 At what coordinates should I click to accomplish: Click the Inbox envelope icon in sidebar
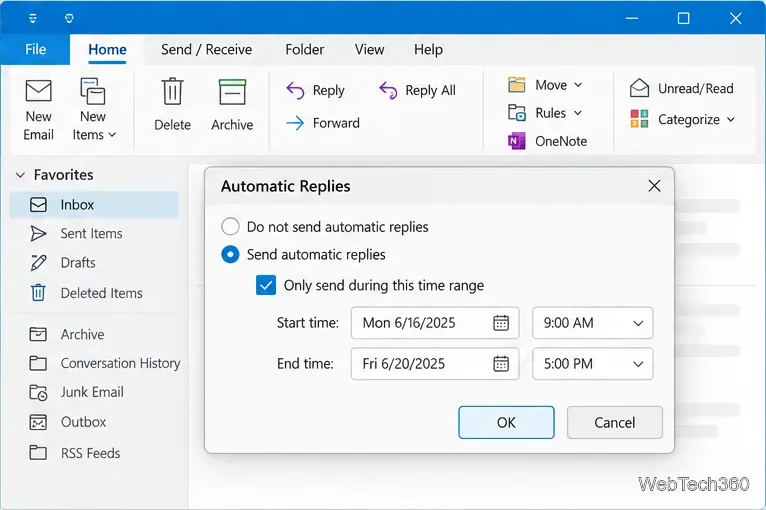coord(38,205)
